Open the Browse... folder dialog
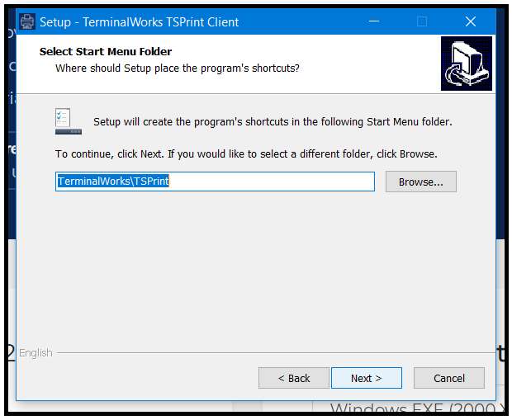512x420 pixels. click(421, 182)
